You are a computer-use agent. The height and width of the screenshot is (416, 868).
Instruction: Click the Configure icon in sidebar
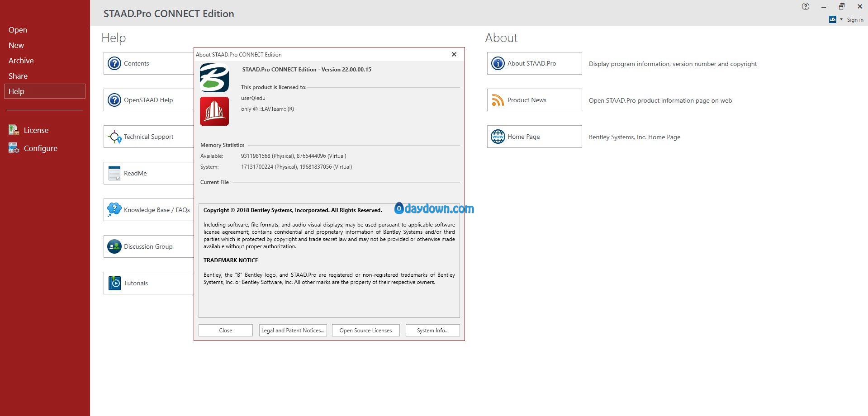14,148
